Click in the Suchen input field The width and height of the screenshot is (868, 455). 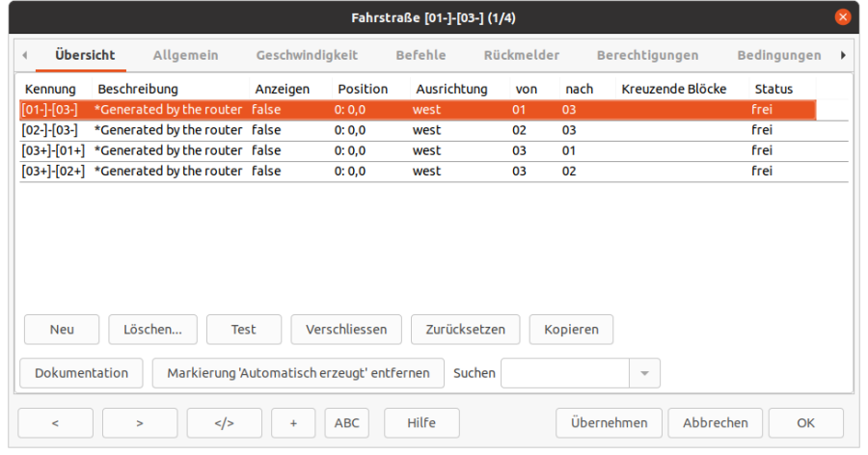click(x=564, y=373)
